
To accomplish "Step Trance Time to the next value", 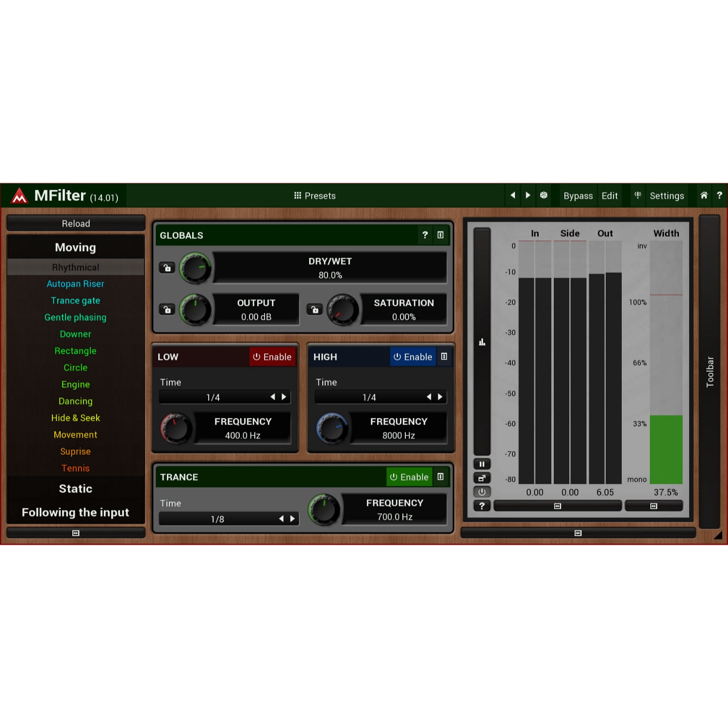I will click(292, 519).
